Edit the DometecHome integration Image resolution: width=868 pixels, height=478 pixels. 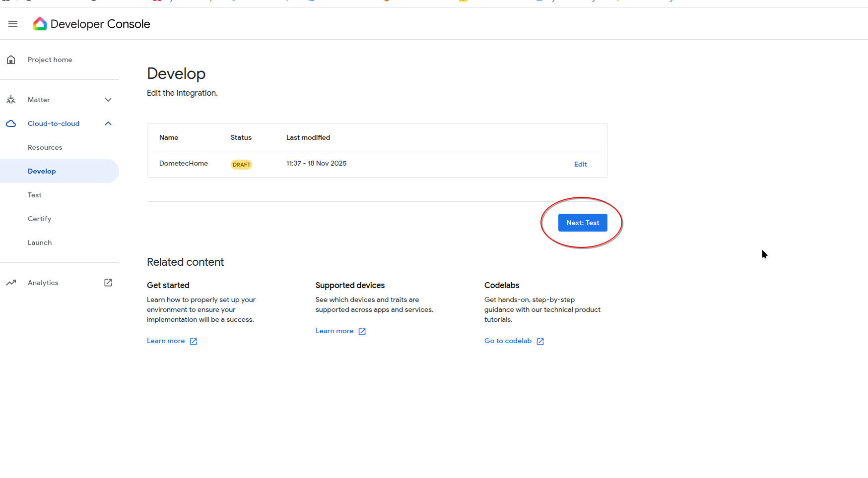pos(580,164)
